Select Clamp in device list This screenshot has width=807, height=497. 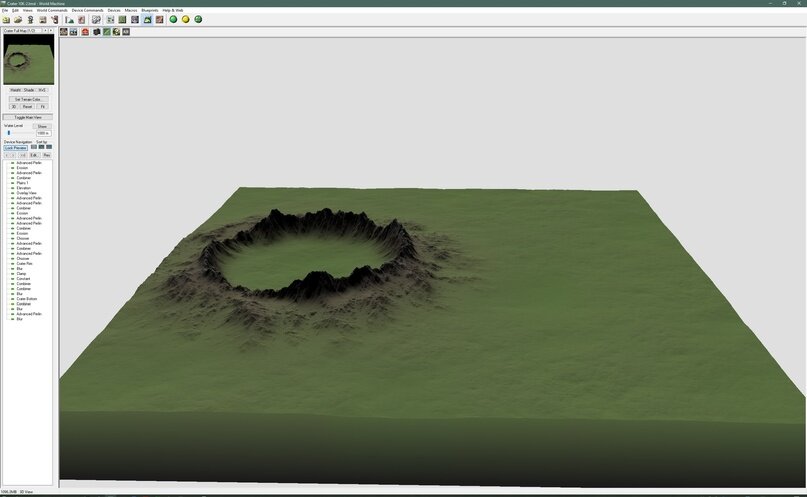(x=21, y=274)
